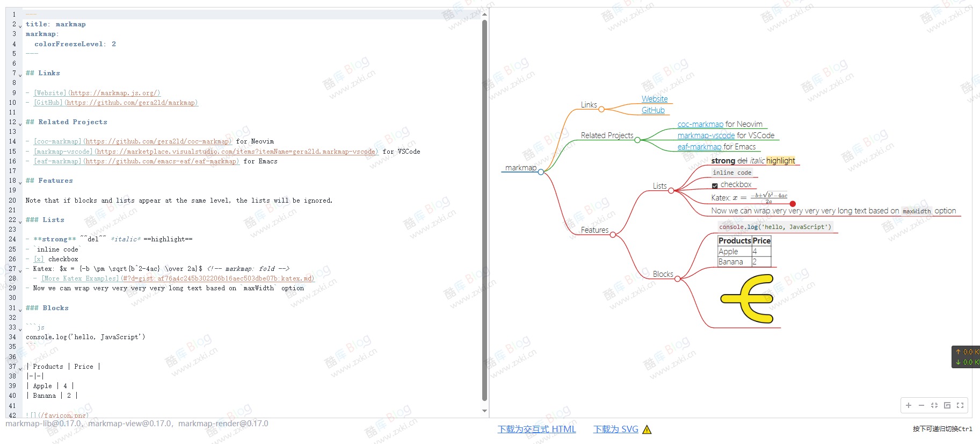Screen dimensions: 980x444
Task: Open the markmap-vscode link in mindmap
Action: point(706,135)
